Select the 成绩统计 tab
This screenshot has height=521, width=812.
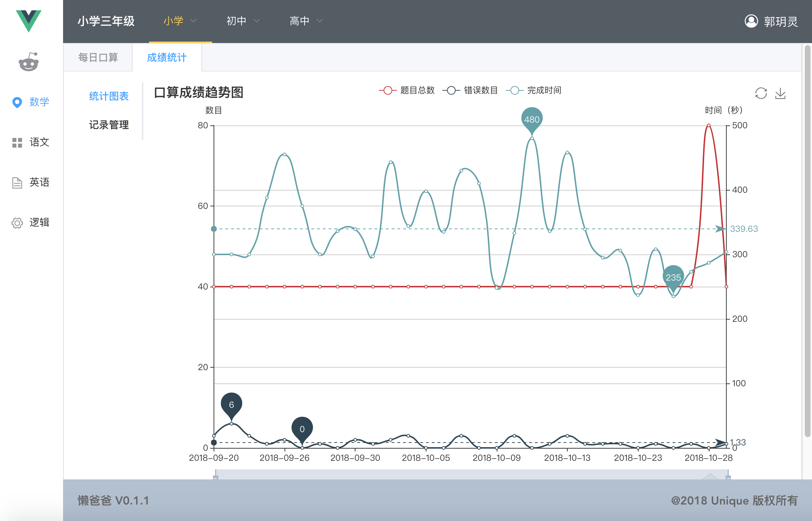coord(167,57)
